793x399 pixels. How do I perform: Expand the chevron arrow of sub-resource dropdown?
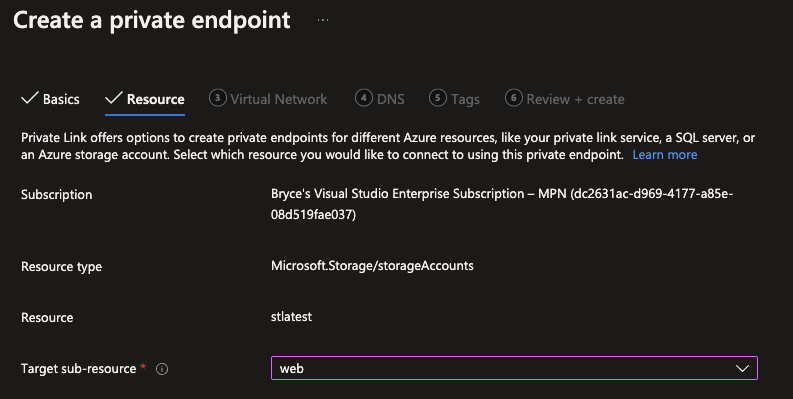(742, 368)
